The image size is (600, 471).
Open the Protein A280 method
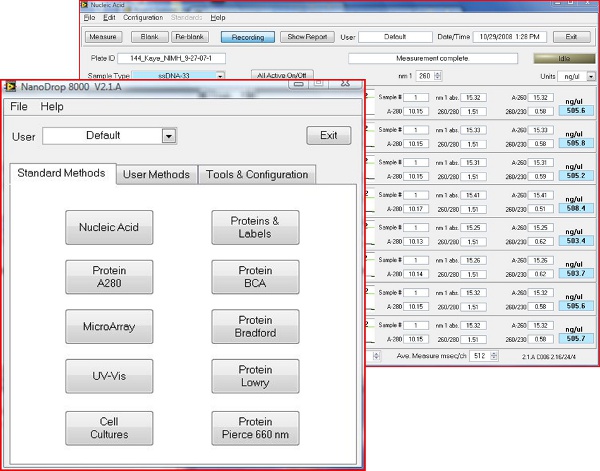(109, 277)
